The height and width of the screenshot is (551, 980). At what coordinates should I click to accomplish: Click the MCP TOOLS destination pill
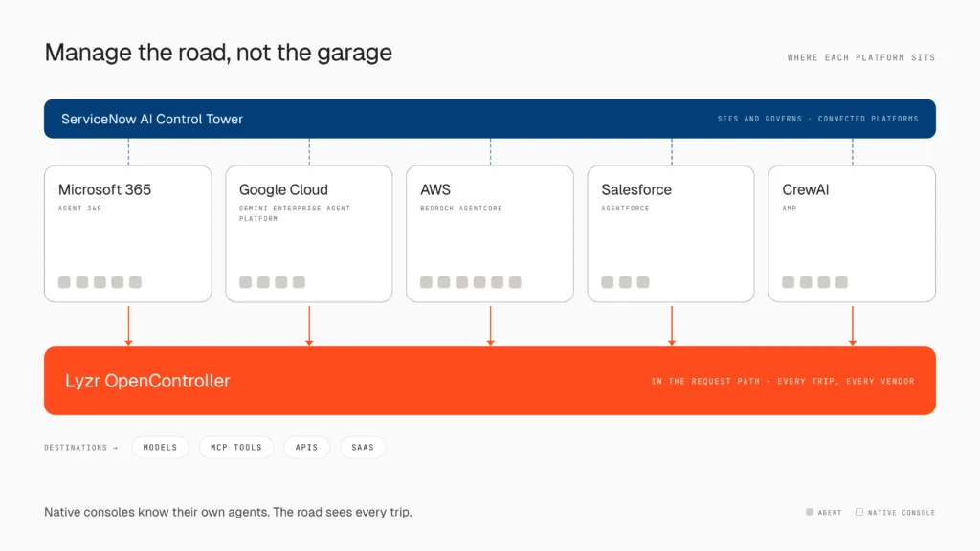(236, 448)
